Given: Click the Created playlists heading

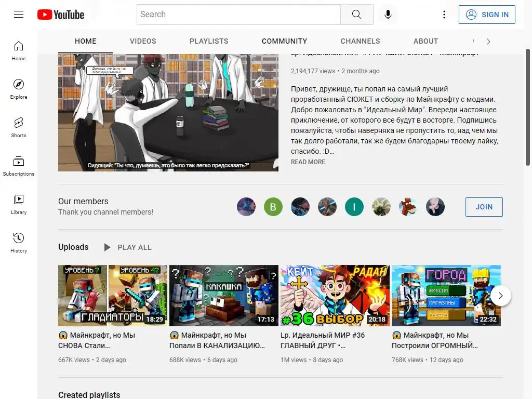Looking at the screenshot, I should 89,395.
